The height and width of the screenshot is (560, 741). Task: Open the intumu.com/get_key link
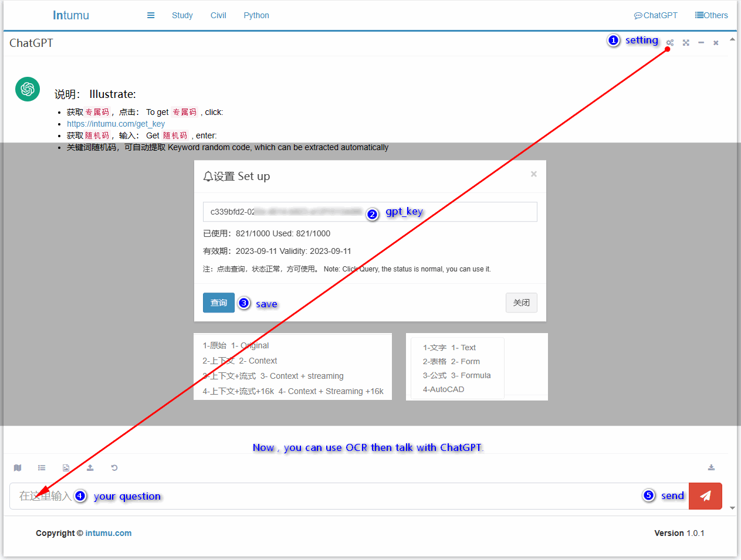pos(116,124)
